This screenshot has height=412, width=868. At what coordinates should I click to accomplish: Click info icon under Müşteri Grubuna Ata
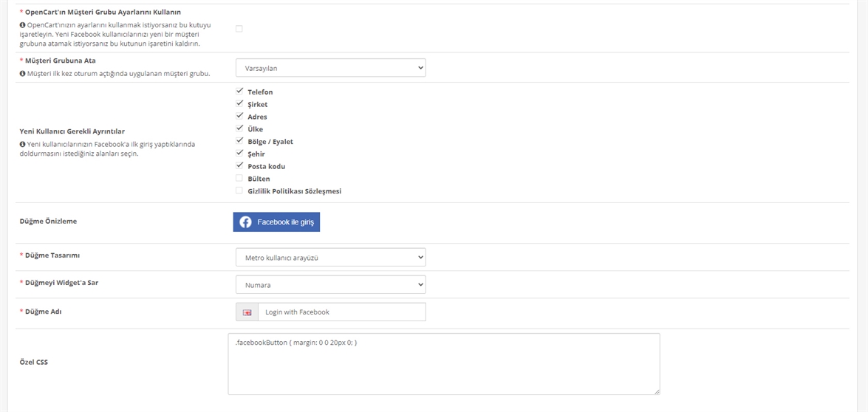23,74
